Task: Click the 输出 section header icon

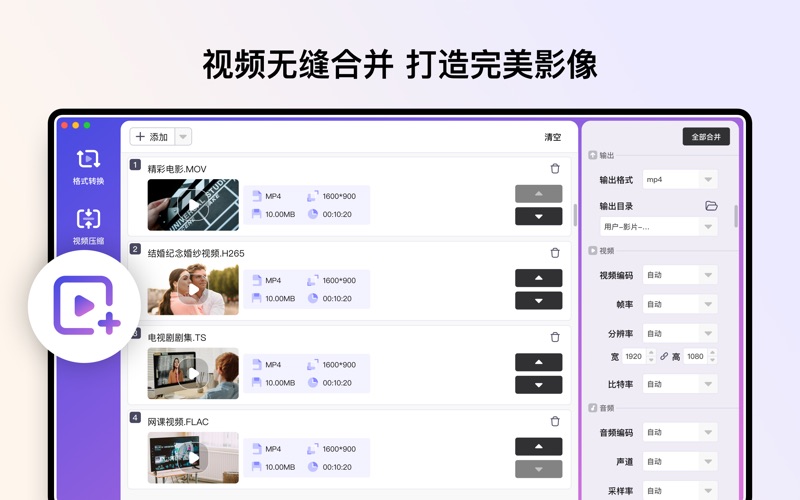Action: [592, 155]
